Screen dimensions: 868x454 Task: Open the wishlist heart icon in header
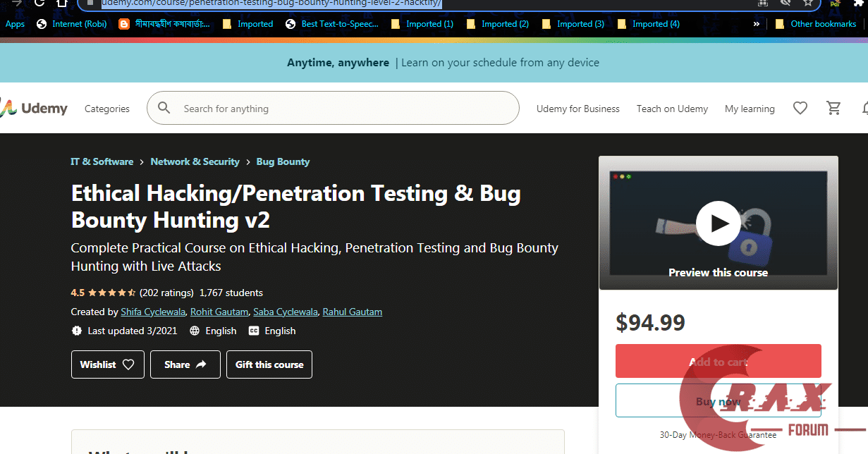[x=800, y=108]
